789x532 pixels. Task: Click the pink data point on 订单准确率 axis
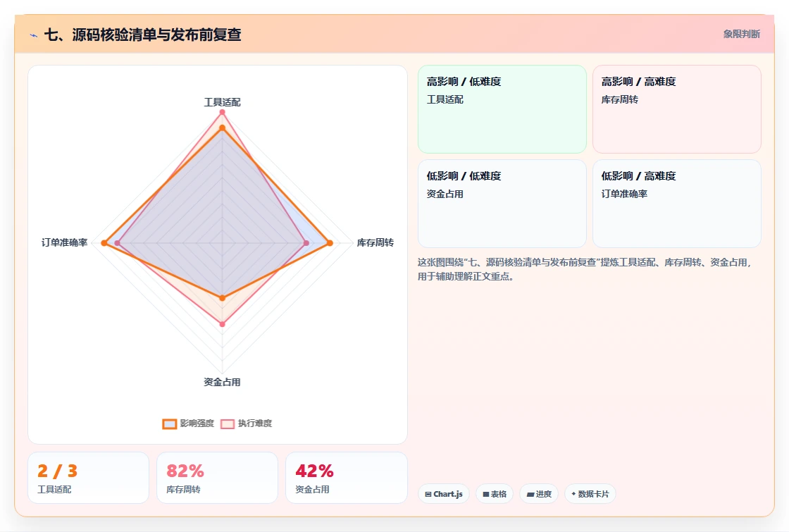point(117,243)
